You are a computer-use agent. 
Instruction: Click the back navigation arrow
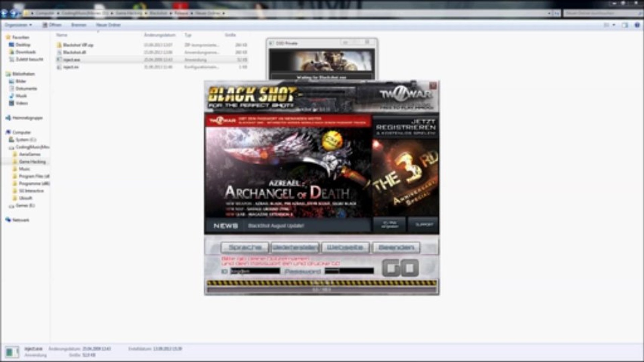4,13
